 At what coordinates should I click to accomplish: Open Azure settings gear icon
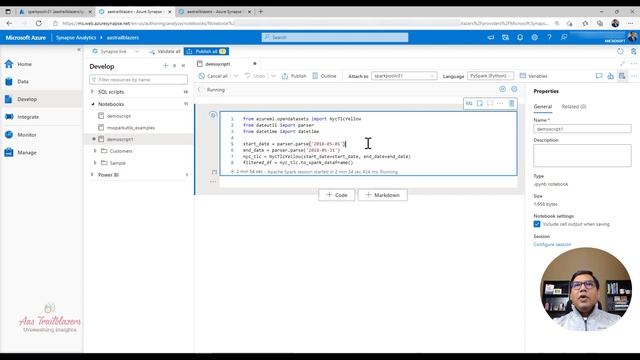click(x=535, y=37)
